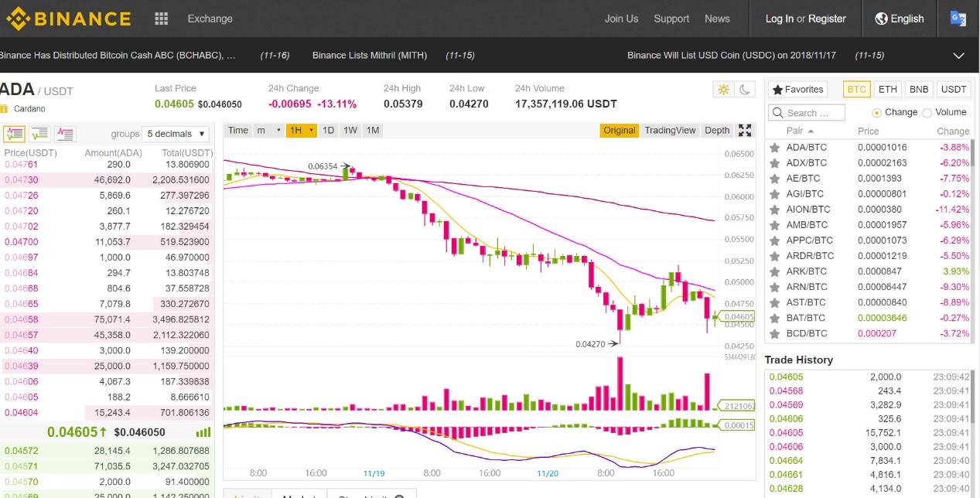Select the Change radio option
The width and height of the screenshot is (980, 498).
(x=877, y=113)
